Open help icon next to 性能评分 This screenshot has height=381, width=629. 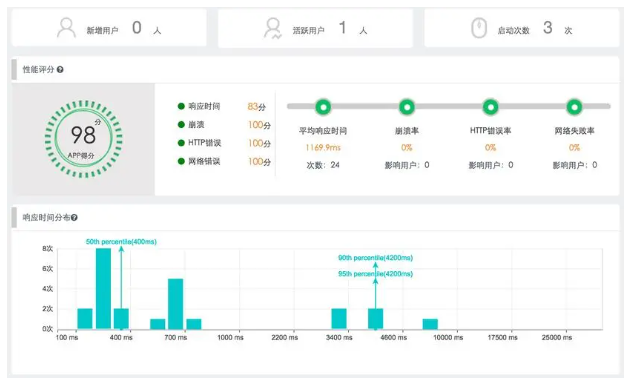pos(60,70)
